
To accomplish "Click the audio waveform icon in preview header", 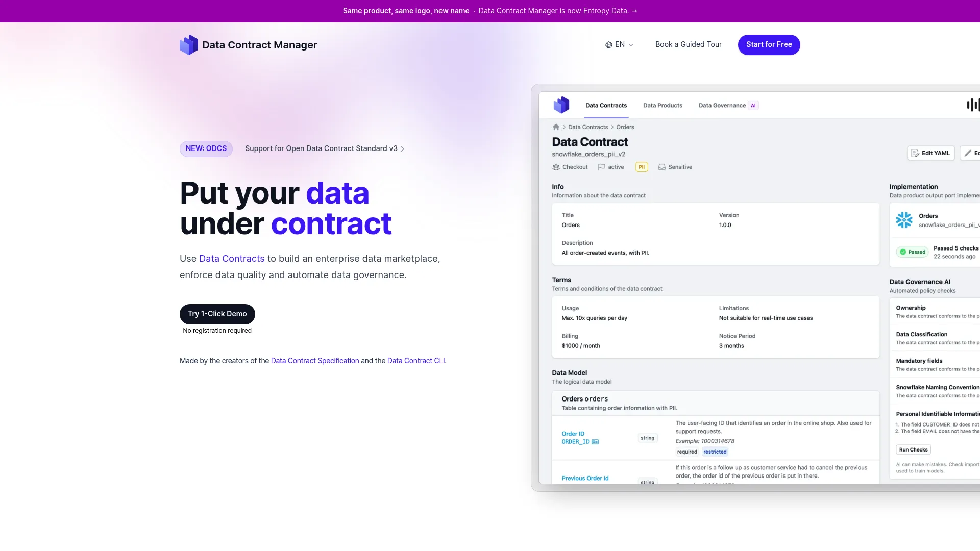I will (x=973, y=105).
